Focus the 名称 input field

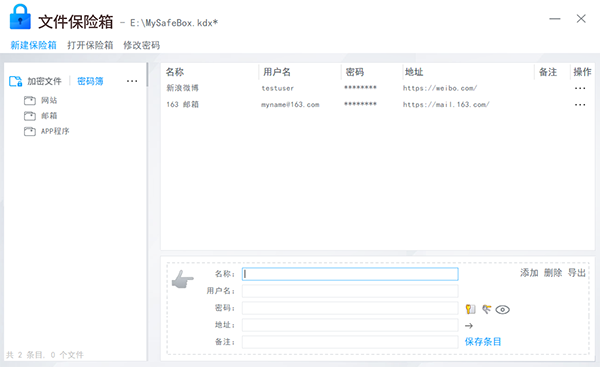[350, 274]
